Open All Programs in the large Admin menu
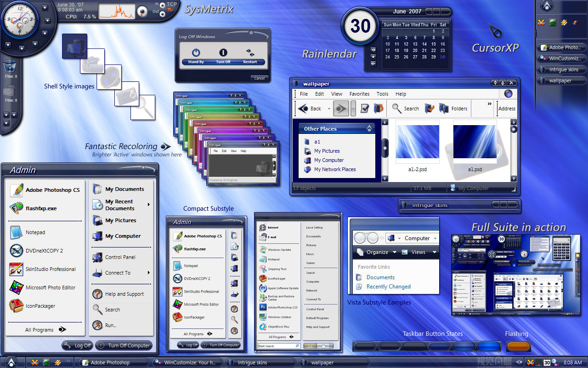588x368 pixels. point(45,330)
